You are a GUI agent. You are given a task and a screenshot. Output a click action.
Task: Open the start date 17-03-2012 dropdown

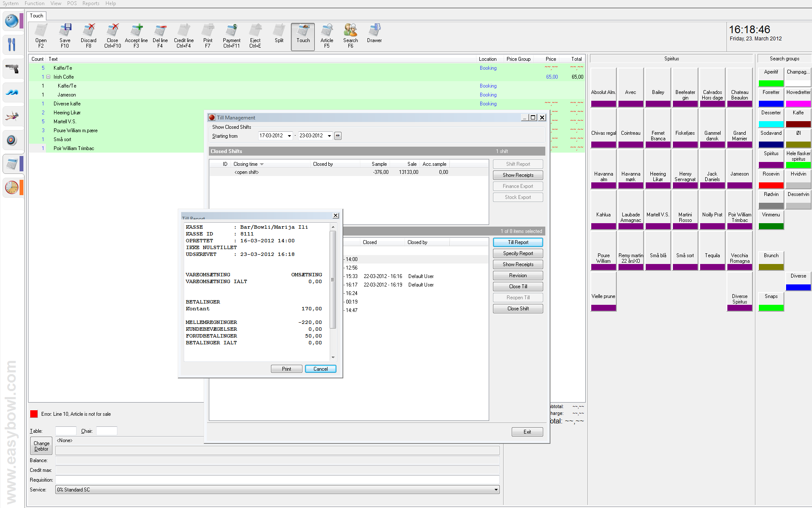point(289,136)
